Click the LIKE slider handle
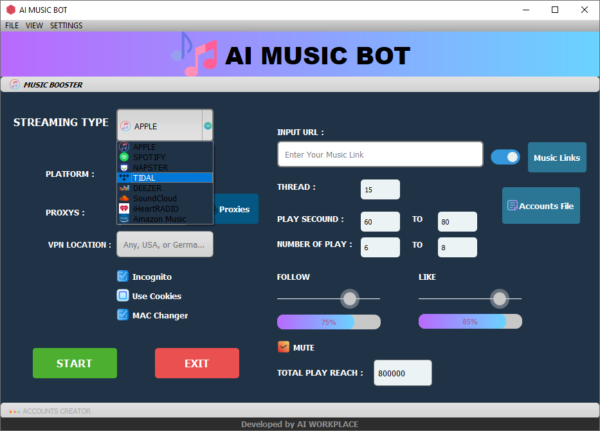The width and height of the screenshot is (600, 431). coord(499,299)
